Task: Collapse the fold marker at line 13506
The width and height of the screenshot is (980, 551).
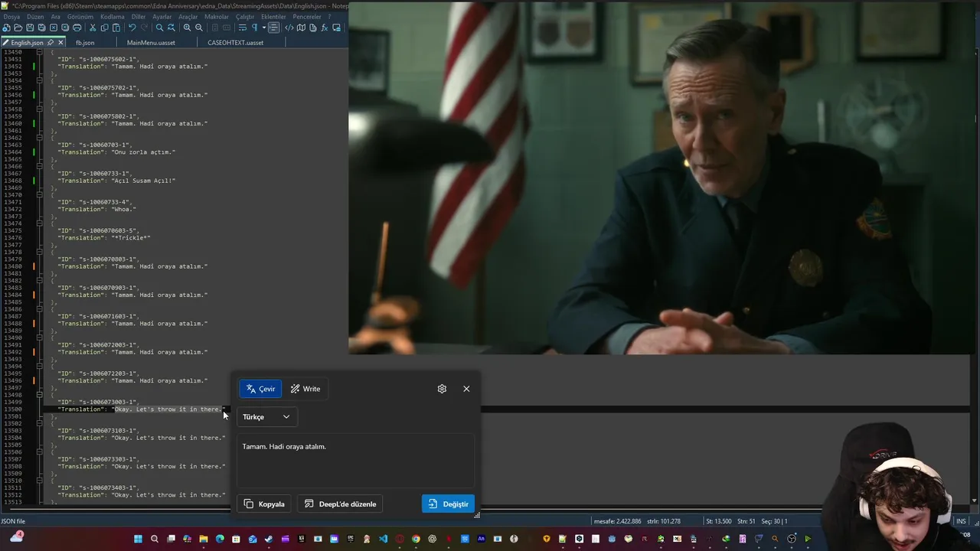Action: click(40, 452)
